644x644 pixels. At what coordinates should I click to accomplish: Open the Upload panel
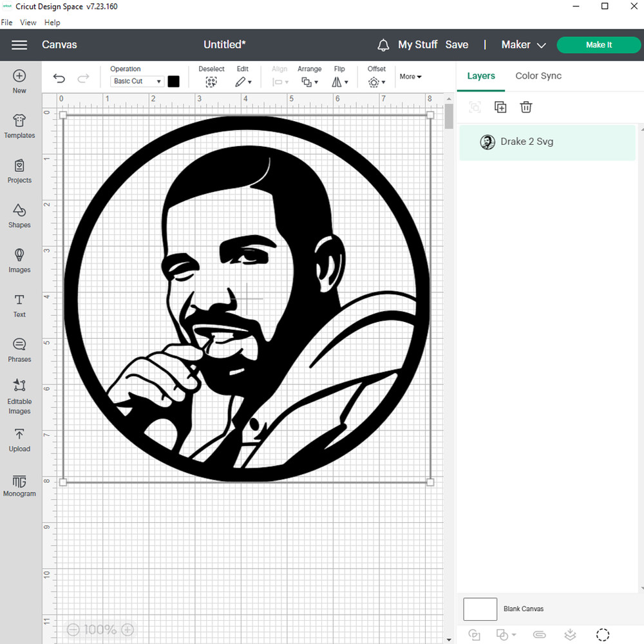[19, 440]
